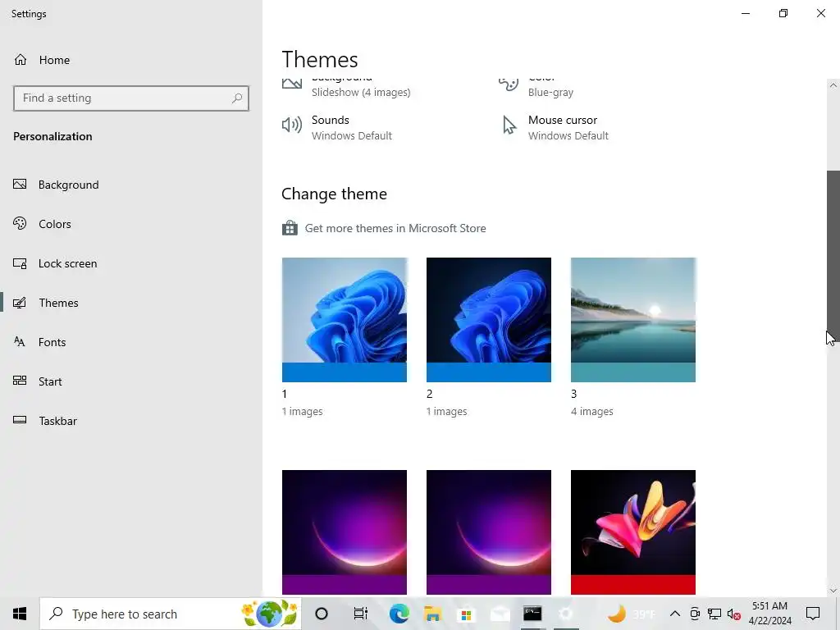Click the Taskbar icon in sidebar
The width and height of the screenshot is (840, 630).
pyautogui.click(x=20, y=420)
